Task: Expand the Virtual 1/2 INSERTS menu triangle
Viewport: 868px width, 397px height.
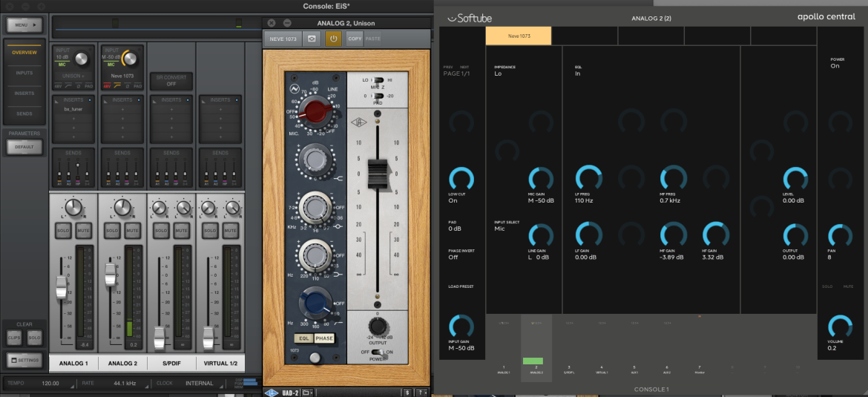Action: (203, 100)
